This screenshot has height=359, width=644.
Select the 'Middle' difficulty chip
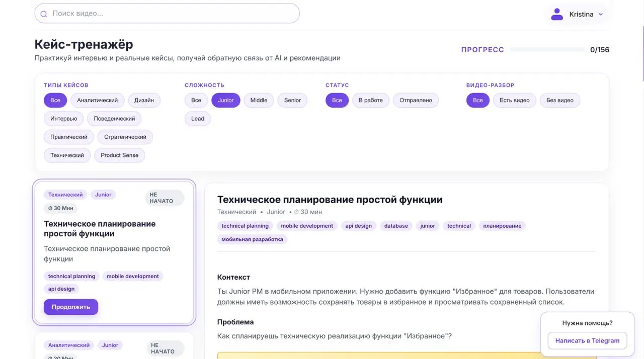pos(259,100)
